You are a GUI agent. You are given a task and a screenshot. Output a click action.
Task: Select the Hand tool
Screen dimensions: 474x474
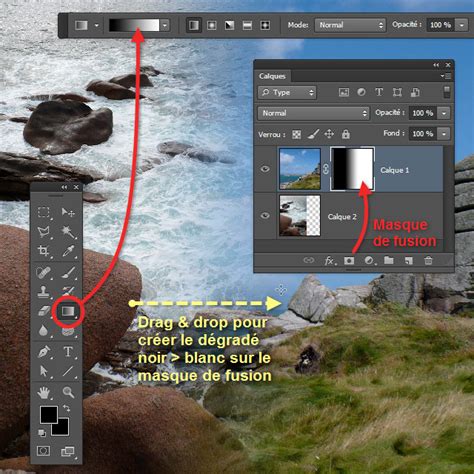(44, 393)
